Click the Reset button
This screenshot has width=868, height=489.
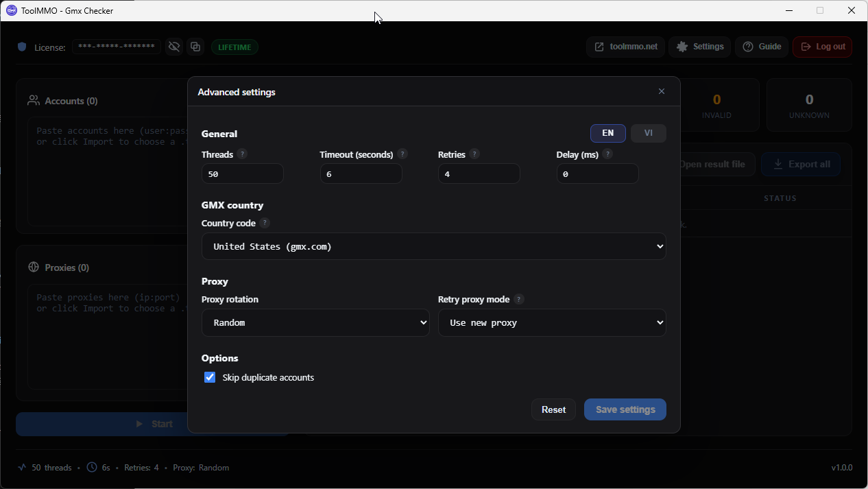(x=553, y=409)
